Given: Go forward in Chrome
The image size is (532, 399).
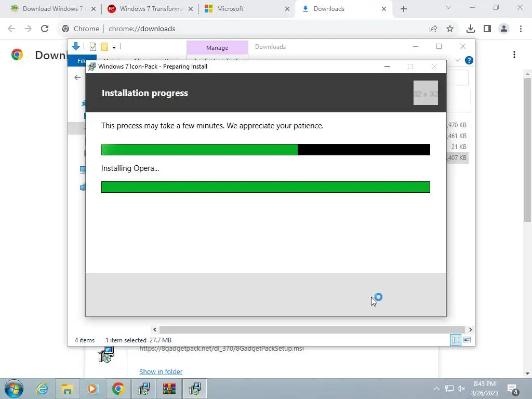Looking at the screenshot, I should 28,29.
